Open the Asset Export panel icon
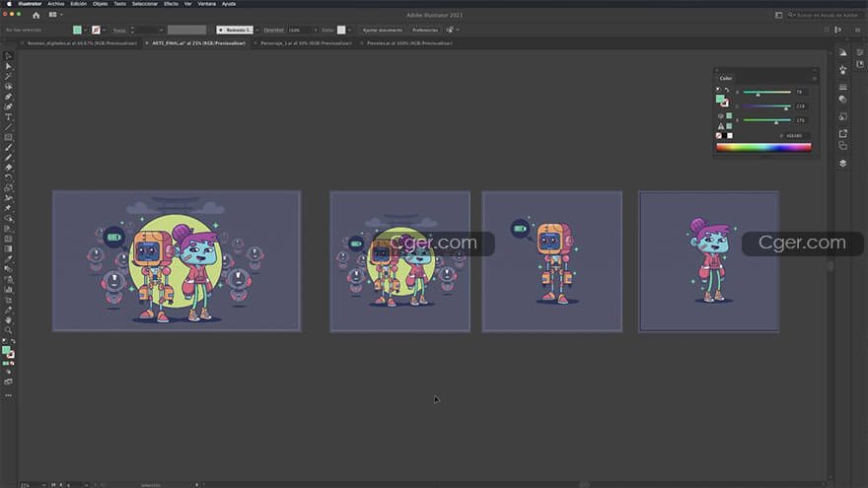The height and width of the screenshot is (488, 868). pos(842,133)
